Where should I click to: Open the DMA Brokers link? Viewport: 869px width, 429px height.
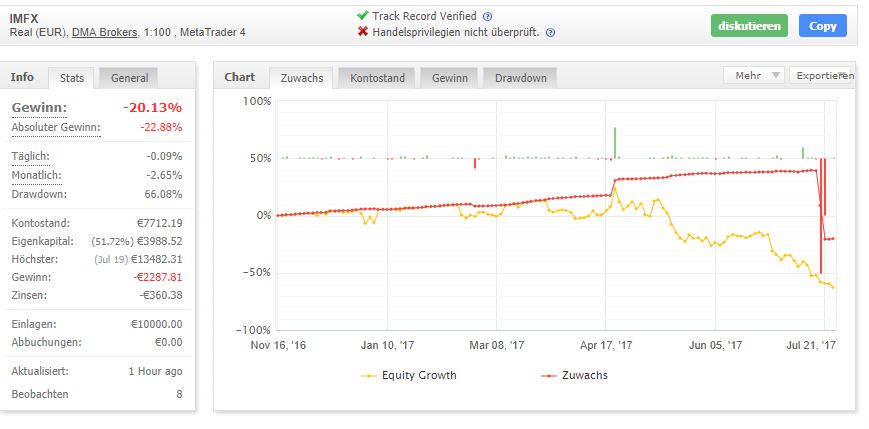105,32
